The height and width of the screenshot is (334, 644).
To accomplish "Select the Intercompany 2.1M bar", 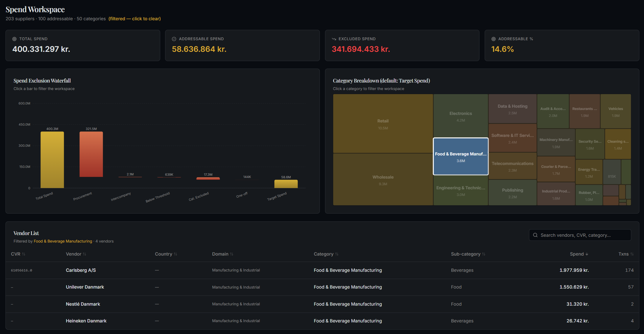I will coord(130,177).
